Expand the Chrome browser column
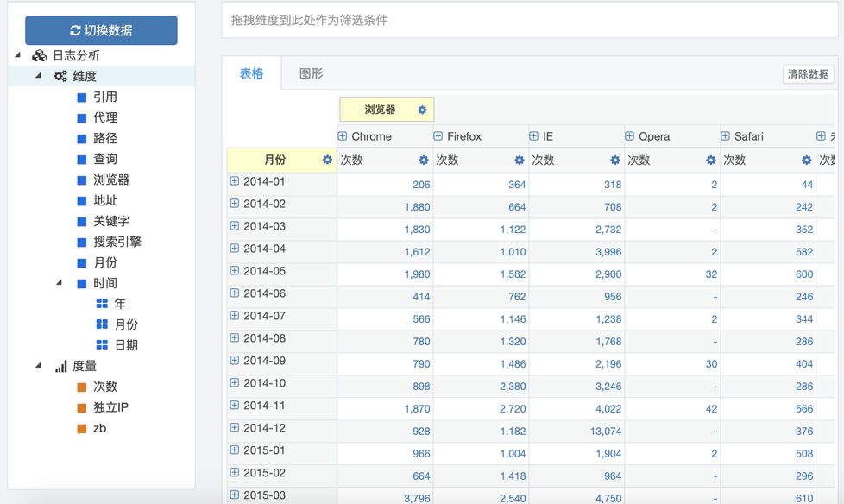 coord(343,136)
